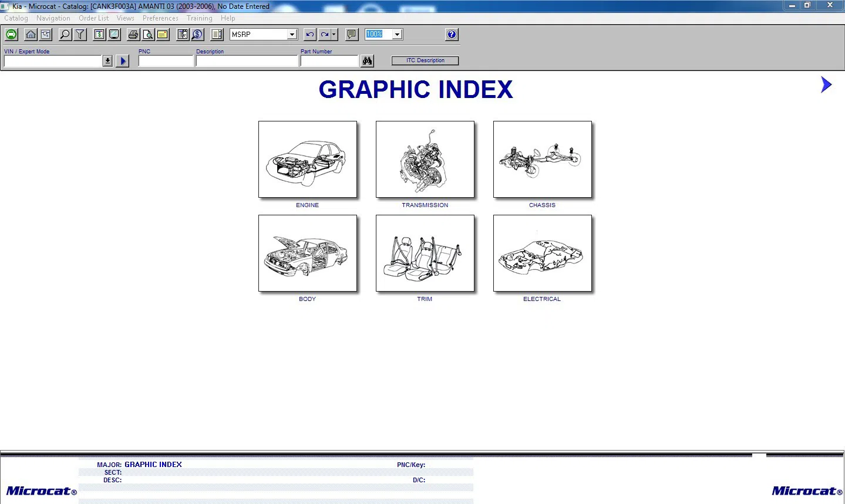Open the order list document icon
Screen dimensions: 845x504
217,35
